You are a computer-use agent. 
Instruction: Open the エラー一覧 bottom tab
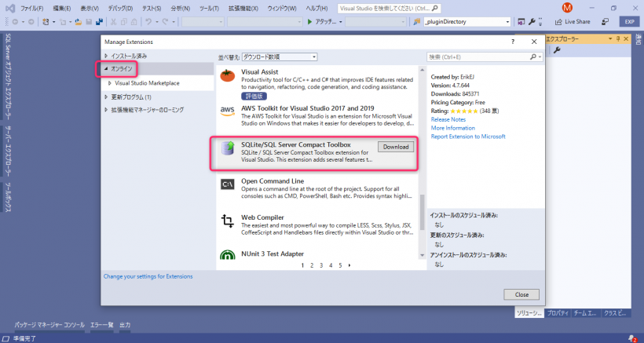click(102, 325)
